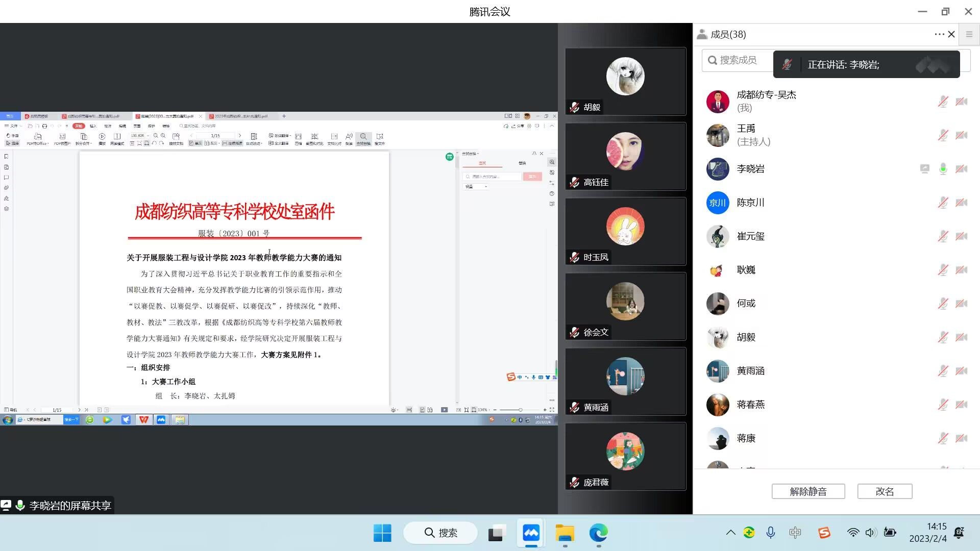
Task: Open Microsoft Edge from the taskbar
Action: (x=598, y=533)
